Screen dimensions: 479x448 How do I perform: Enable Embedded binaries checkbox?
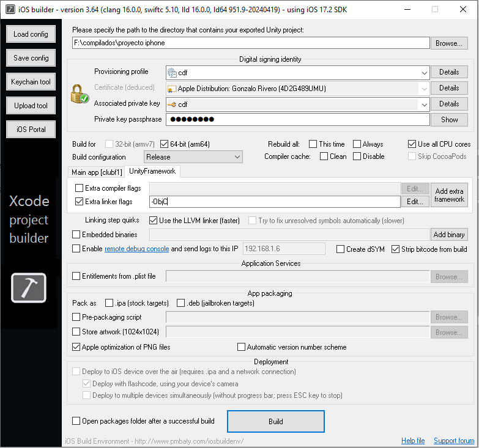point(76,234)
